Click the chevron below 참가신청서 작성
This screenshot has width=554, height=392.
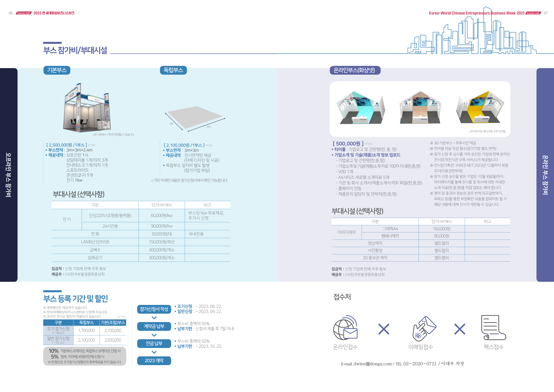pos(154,318)
